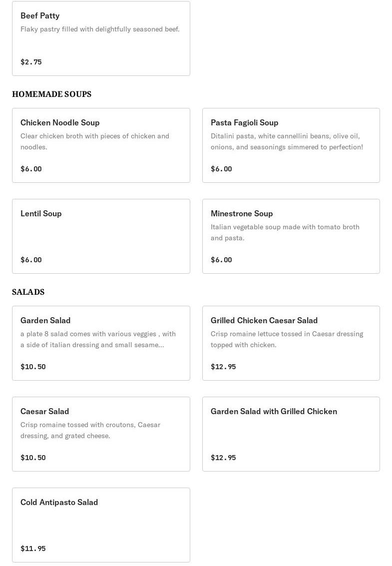Click the $2.75 Beef Patty price

click(31, 62)
